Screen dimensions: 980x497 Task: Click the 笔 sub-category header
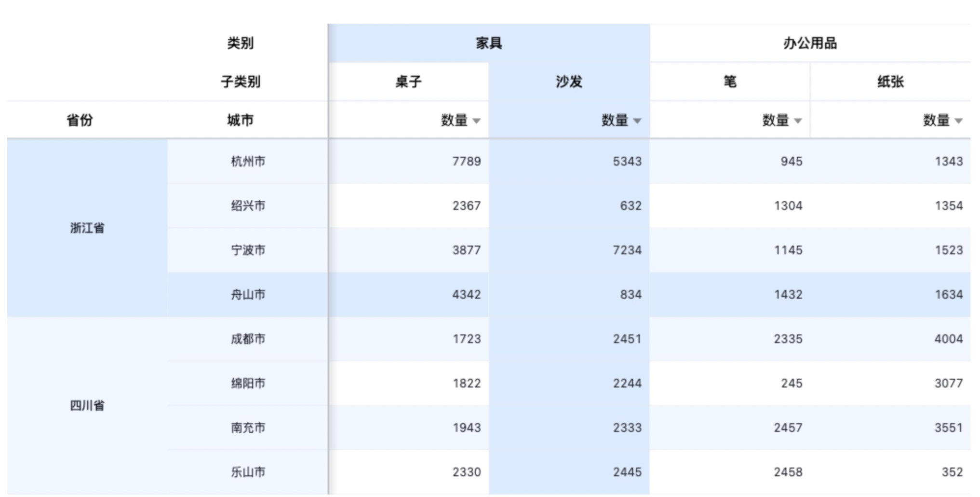point(730,82)
